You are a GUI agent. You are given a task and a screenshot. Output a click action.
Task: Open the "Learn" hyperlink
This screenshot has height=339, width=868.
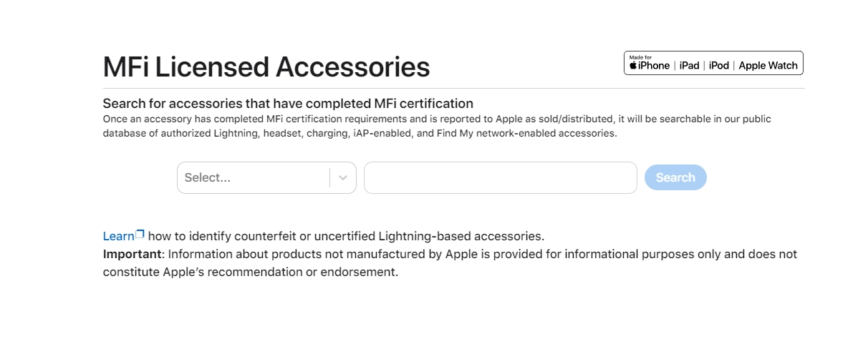coord(118,236)
